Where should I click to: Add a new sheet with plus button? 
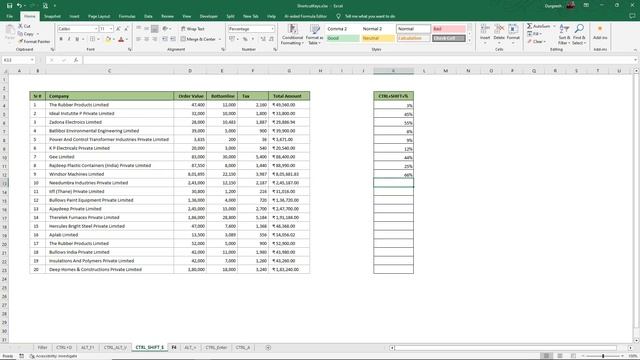point(268,347)
